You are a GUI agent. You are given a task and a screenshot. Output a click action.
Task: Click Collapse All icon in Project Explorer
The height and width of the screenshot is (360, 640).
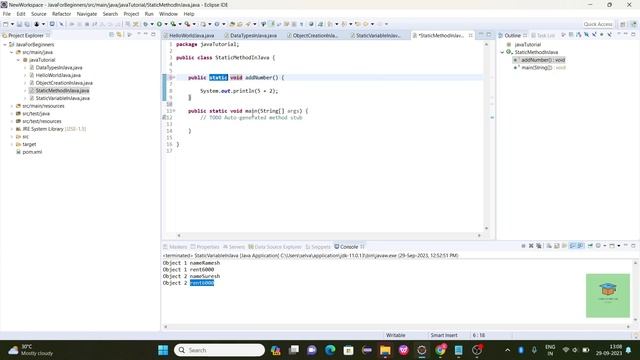click(111, 35)
